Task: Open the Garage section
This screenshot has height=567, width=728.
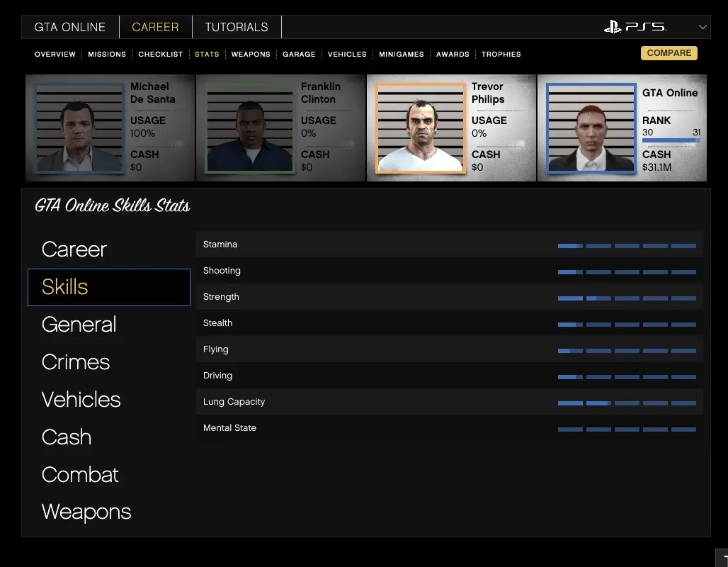Action: click(x=299, y=54)
